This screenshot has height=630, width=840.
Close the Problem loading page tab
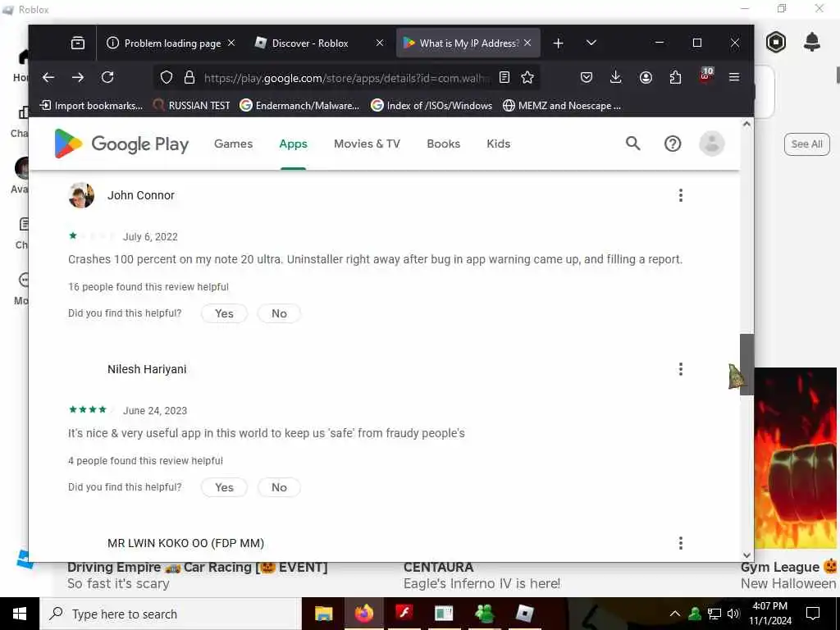(x=231, y=43)
